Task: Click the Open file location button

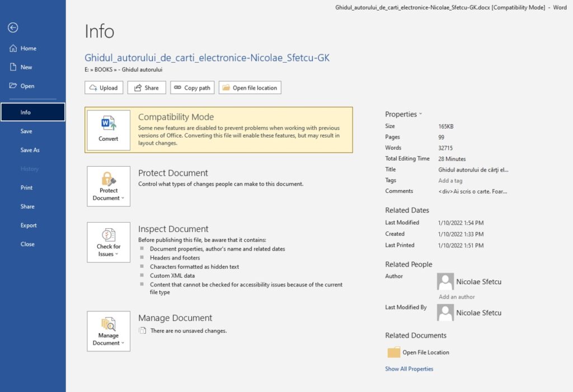Action: tap(250, 88)
